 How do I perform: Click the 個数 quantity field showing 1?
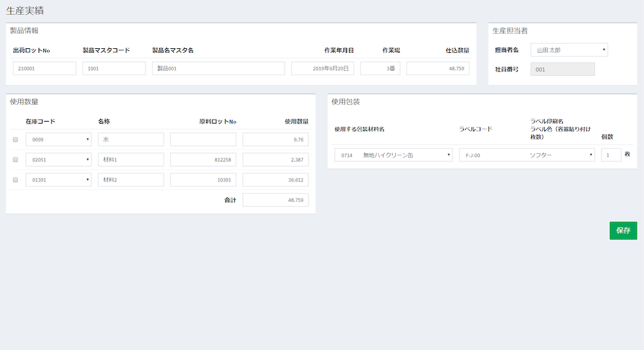pyautogui.click(x=611, y=155)
